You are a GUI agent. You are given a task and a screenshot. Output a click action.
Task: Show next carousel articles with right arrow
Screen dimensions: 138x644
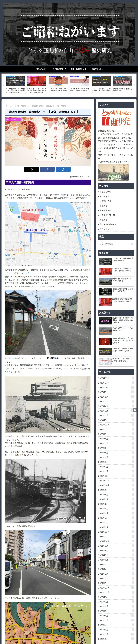tap(135, 85)
